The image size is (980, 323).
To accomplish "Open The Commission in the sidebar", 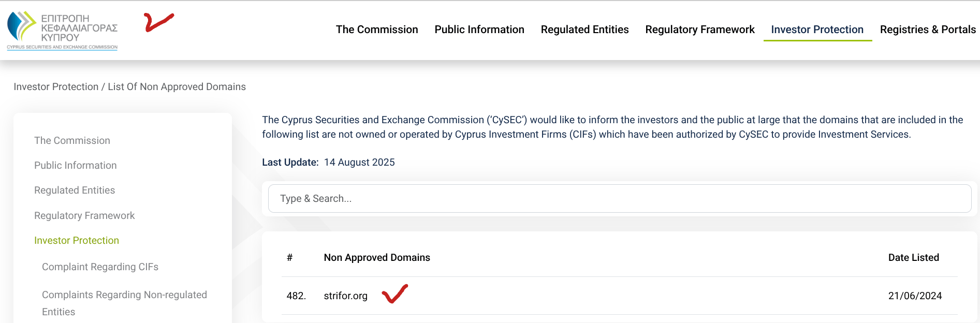I will tap(72, 141).
